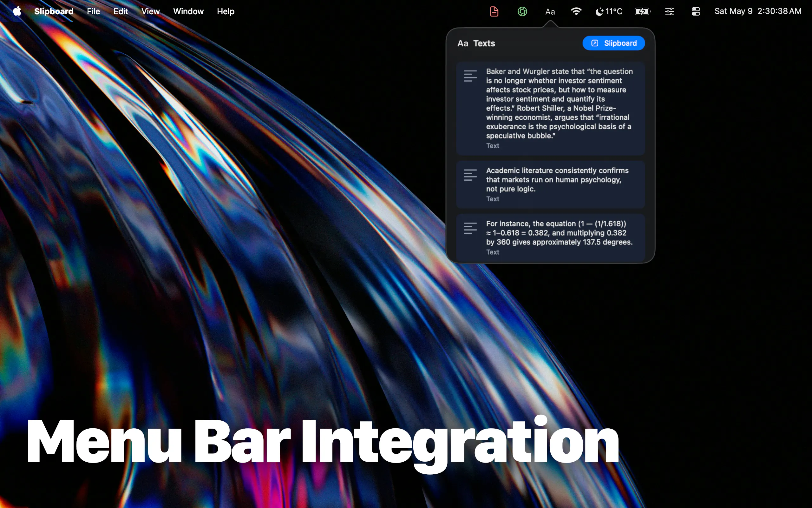The image size is (812, 508).
Task: Click the Text label under Academic literature clip
Action: [493, 199]
